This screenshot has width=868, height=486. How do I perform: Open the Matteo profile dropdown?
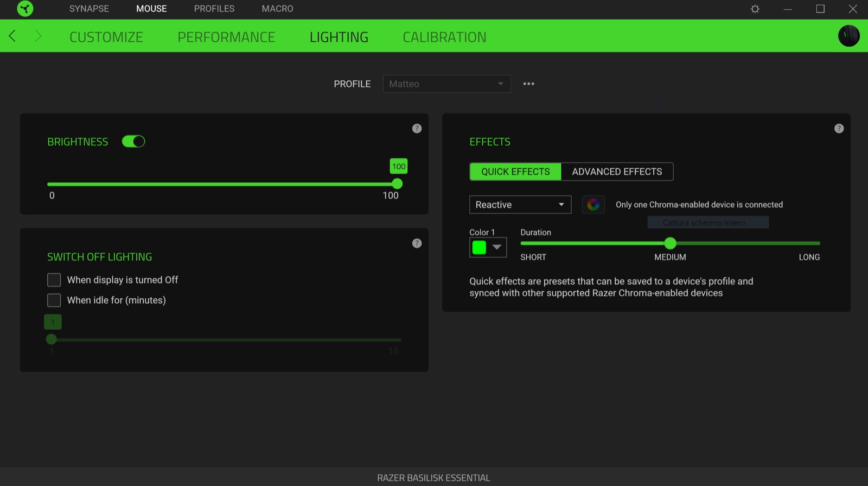[446, 84]
